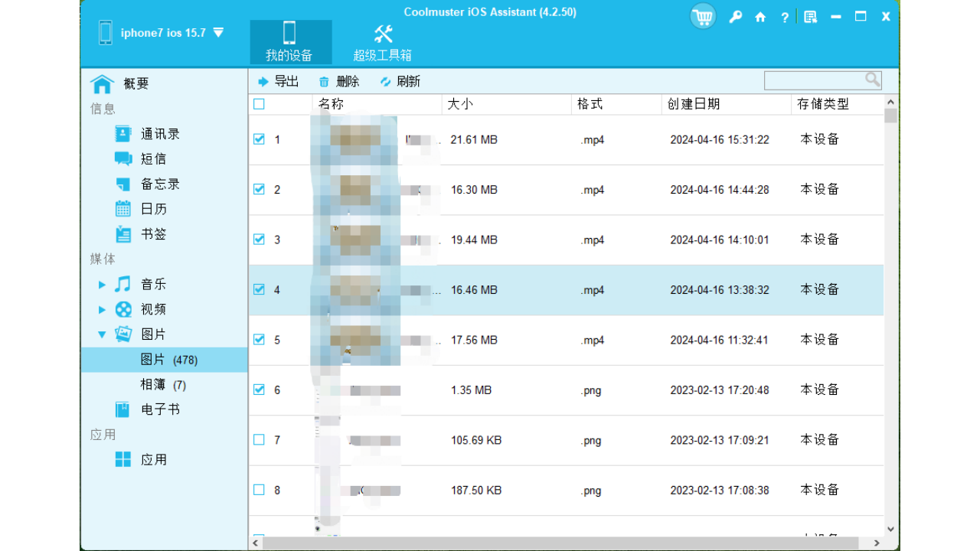
Task: Select the 备忘录 (Notes) icon
Action: (122, 183)
